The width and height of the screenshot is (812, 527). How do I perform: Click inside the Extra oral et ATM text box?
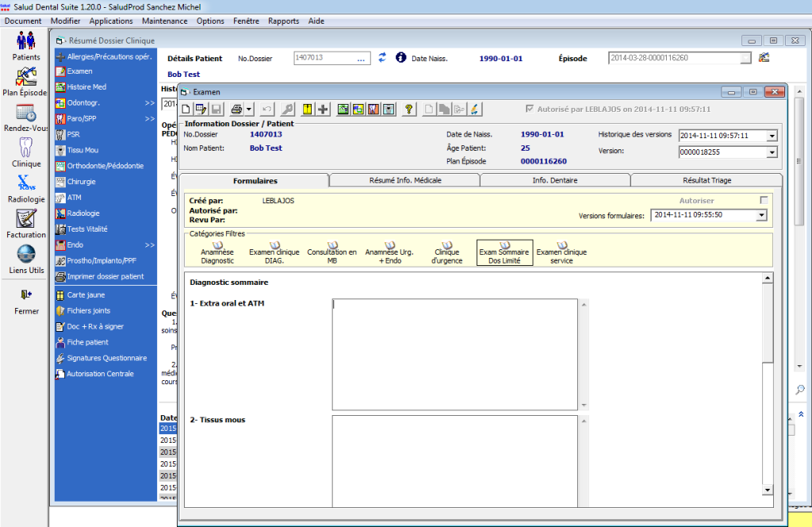click(454, 355)
